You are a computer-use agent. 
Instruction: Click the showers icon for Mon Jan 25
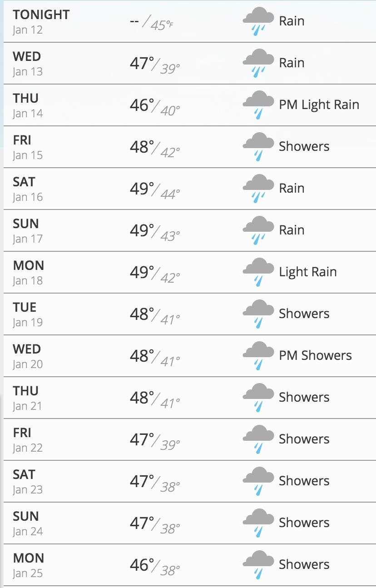(258, 565)
